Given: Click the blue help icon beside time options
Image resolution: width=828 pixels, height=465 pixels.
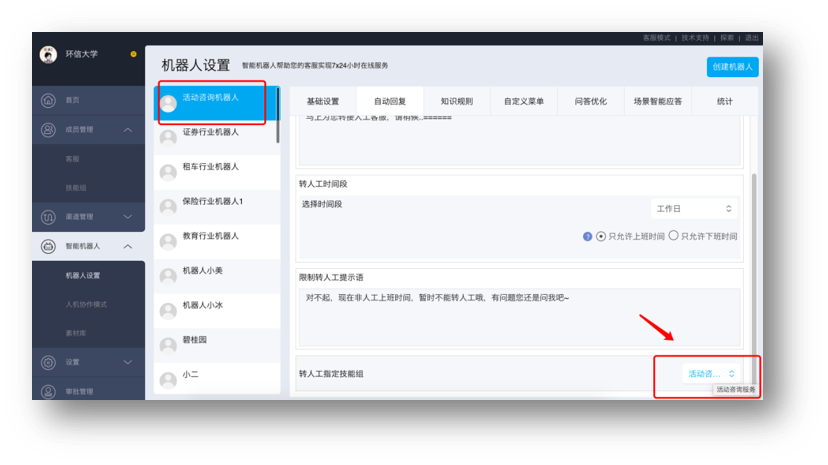Looking at the screenshot, I should [587, 237].
